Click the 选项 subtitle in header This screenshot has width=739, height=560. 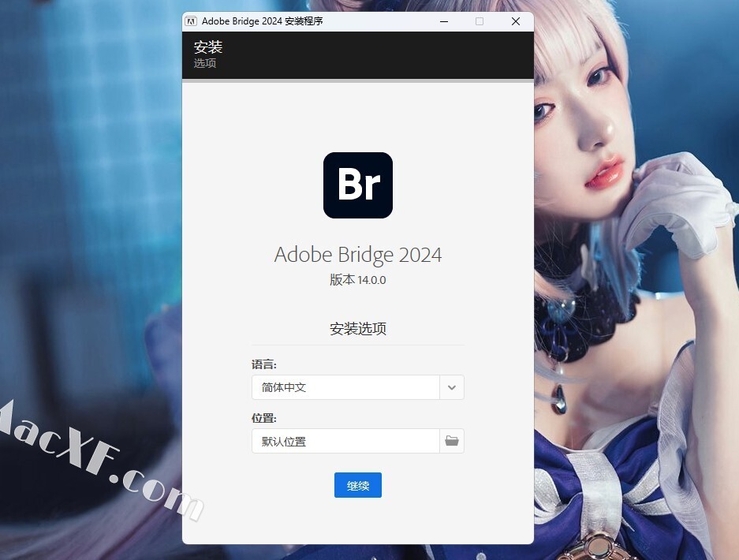tap(204, 63)
